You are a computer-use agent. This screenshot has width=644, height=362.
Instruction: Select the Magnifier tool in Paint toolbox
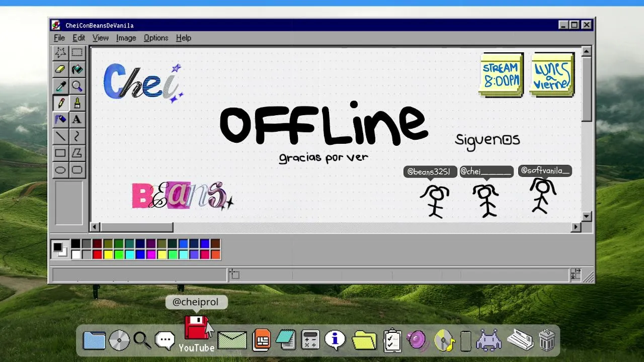[x=77, y=86]
